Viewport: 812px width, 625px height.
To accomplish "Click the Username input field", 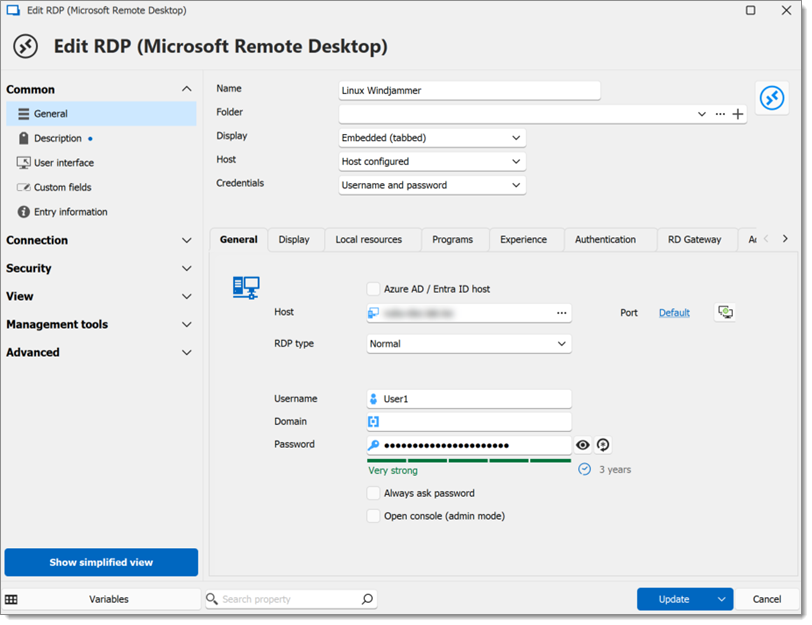I will 469,399.
